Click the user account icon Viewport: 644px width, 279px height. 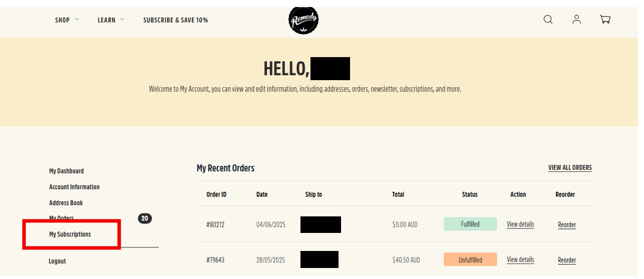pos(576,20)
